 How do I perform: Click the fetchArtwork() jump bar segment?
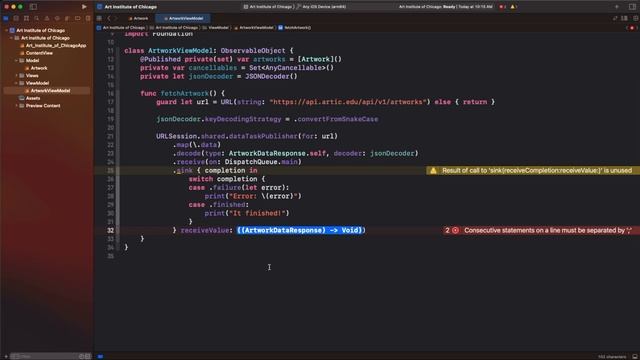point(295,28)
